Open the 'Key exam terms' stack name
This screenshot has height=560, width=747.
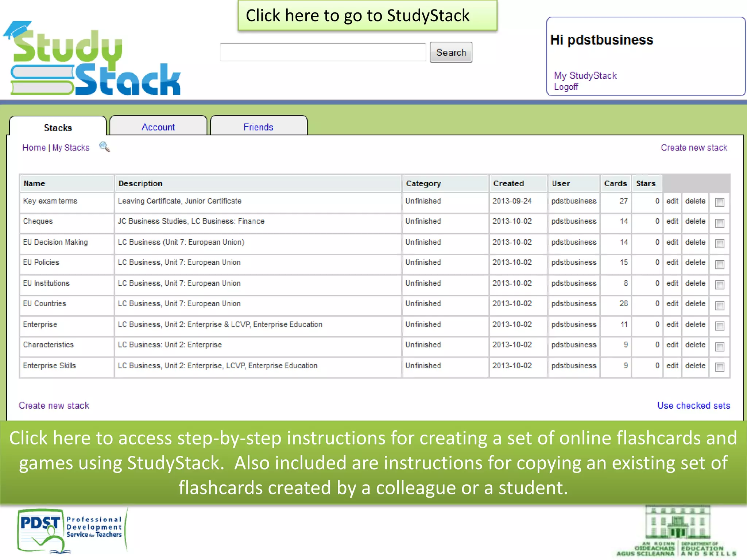point(50,201)
